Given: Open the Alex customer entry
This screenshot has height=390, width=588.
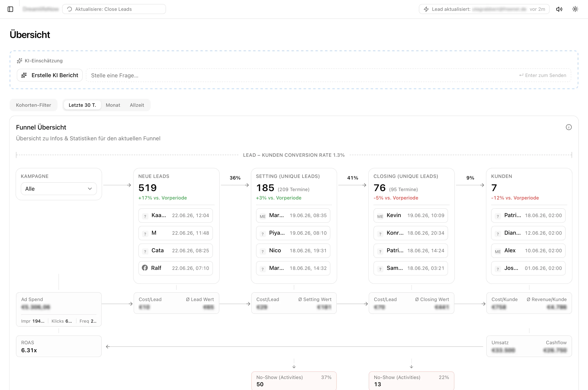Looking at the screenshot, I should pos(528,250).
